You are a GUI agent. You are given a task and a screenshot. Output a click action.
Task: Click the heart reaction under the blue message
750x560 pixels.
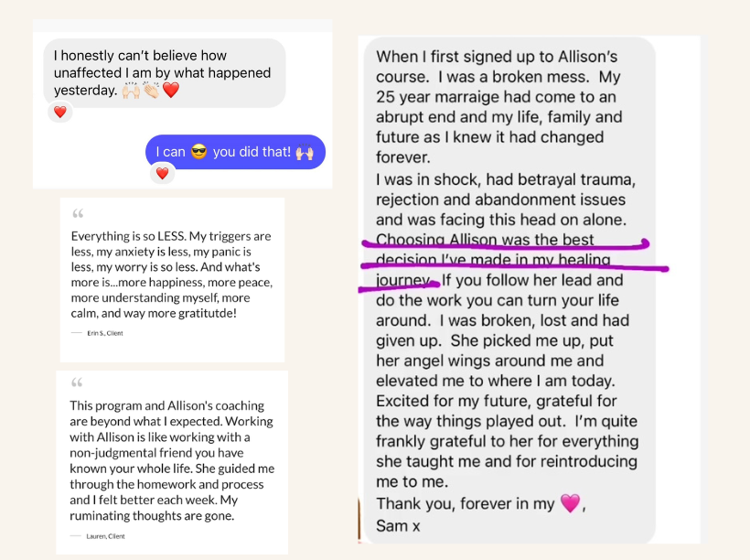tap(162, 173)
